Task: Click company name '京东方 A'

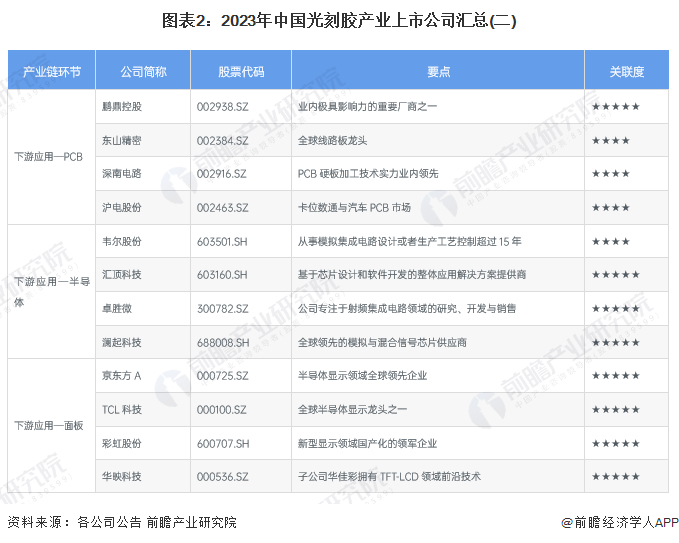Action: (x=122, y=375)
